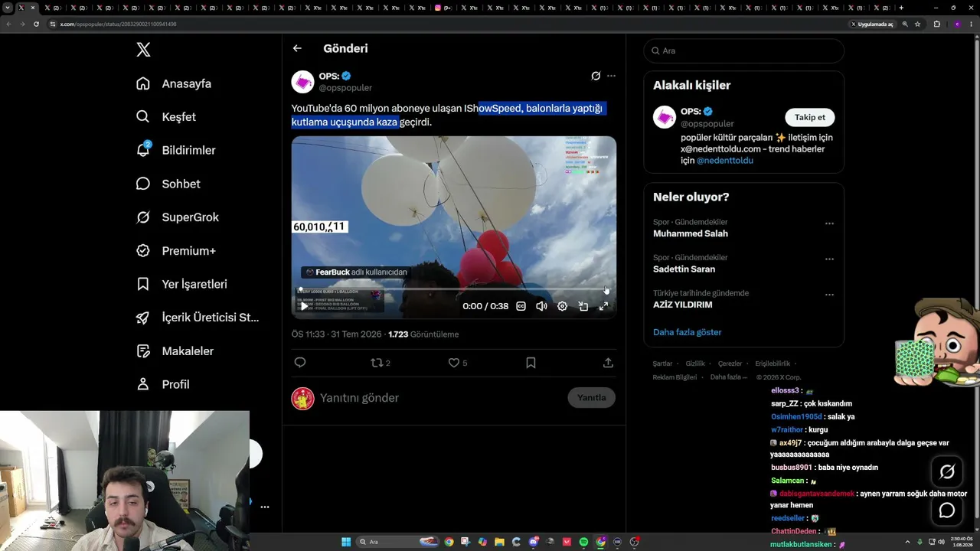Show hidden system tray icons
Viewport: 980px width, 551px height.
tap(908, 542)
